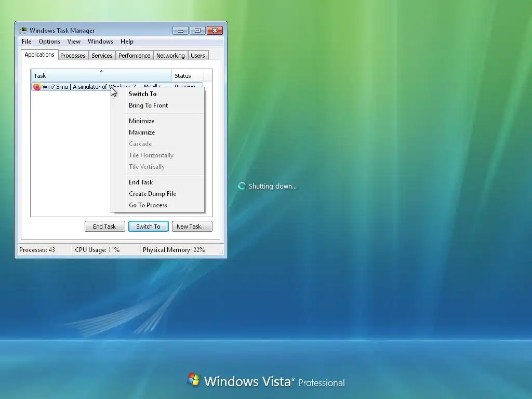Image resolution: width=532 pixels, height=399 pixels.
Task: Switch to the Performance tab
Action: point(135,56)
